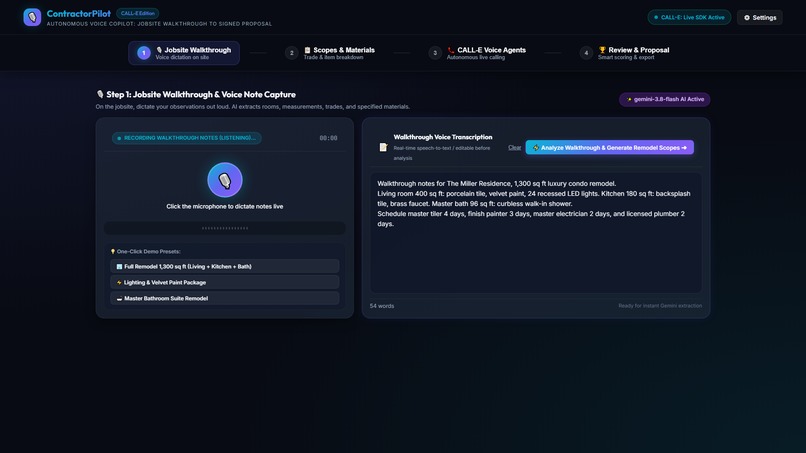Image resolution: width=806 pixels, height=453 pixels.
Task: Click Analyze Walkthrough & Generate Remodel Scopes
Action: pos(610,148)
